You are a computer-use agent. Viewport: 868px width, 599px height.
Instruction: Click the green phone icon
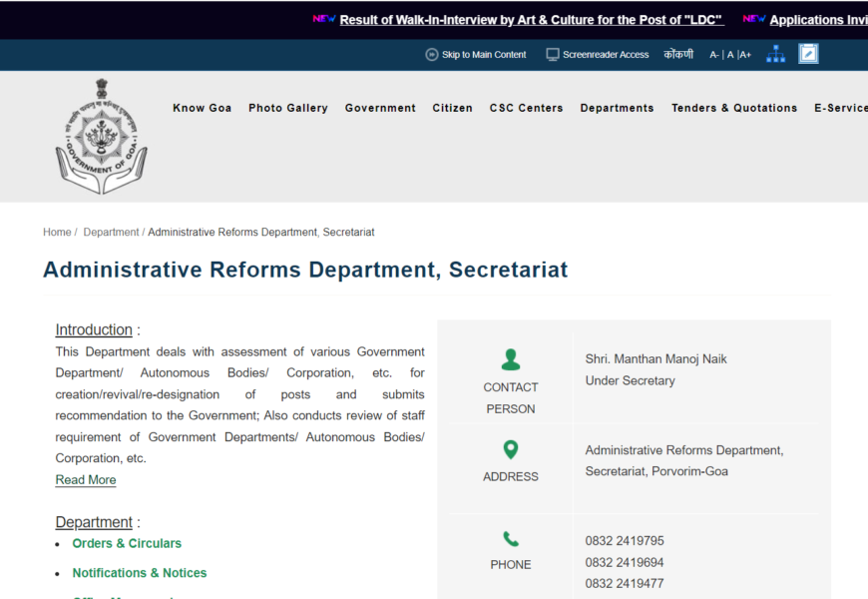(x=510, y=539)
